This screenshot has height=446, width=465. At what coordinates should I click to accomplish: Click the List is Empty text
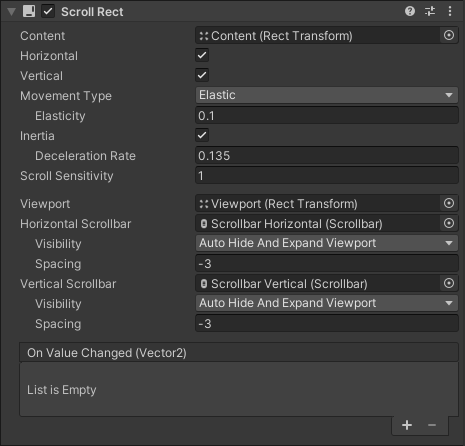62,390
